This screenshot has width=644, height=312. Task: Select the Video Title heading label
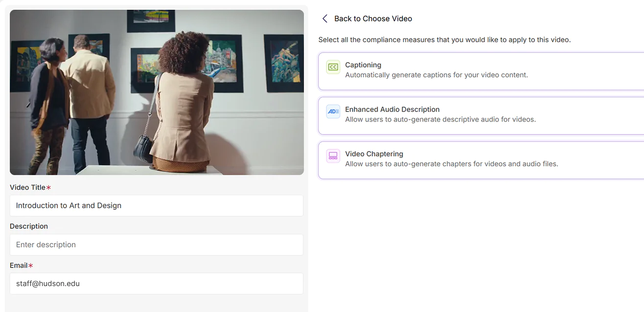[28, 187]
